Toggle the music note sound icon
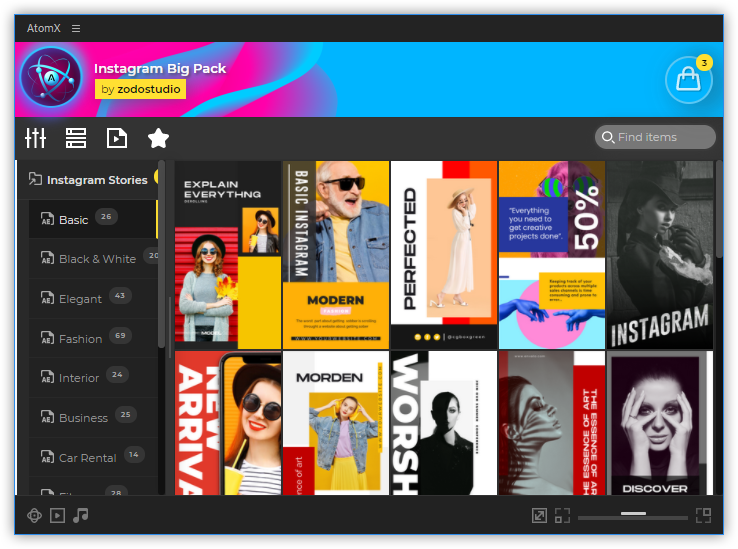738x549 pixels. coord(80,516)
